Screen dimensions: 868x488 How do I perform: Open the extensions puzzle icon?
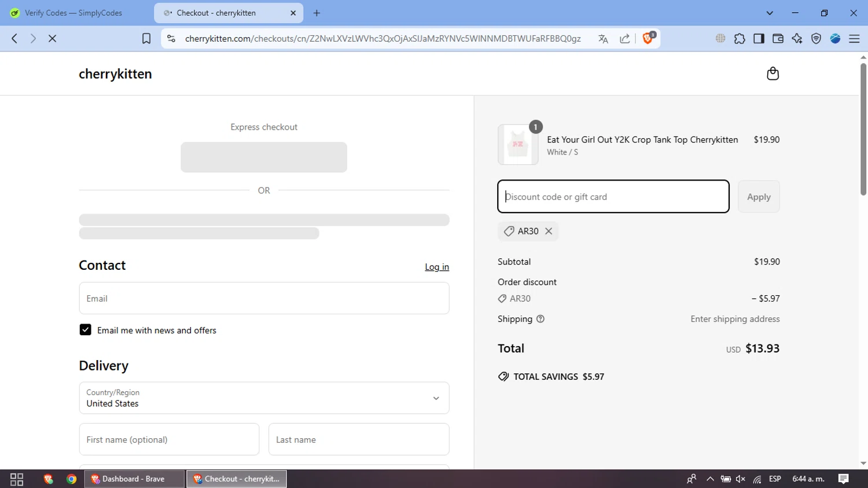tap(740, 39)
